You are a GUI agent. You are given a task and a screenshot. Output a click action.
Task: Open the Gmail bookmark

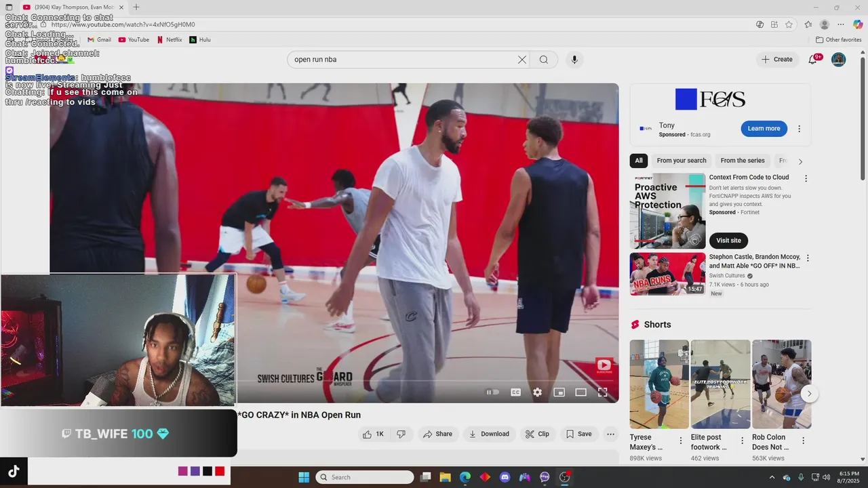(x=99, y=40)
